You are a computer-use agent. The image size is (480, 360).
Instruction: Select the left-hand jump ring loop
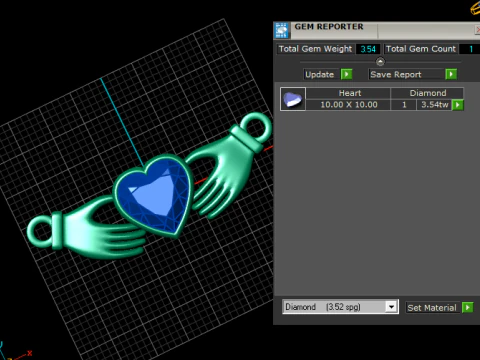pos(40,231)
